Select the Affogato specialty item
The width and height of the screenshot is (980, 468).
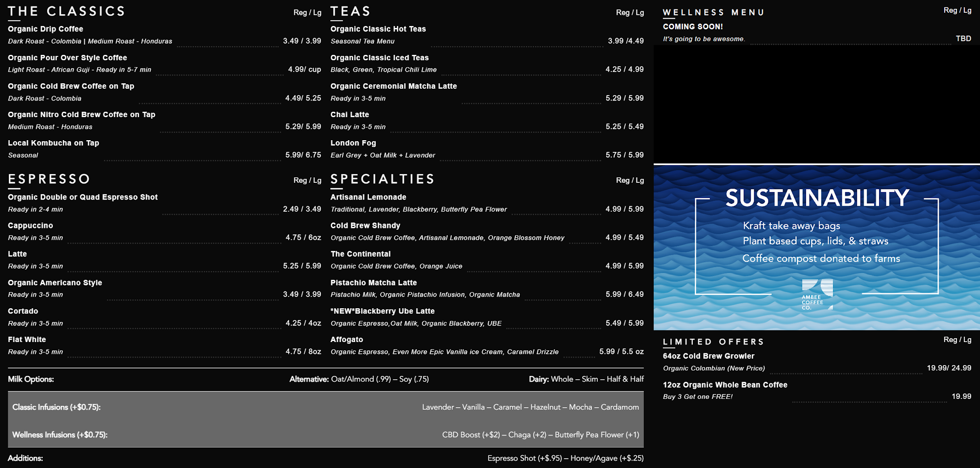tap(346, 340)
